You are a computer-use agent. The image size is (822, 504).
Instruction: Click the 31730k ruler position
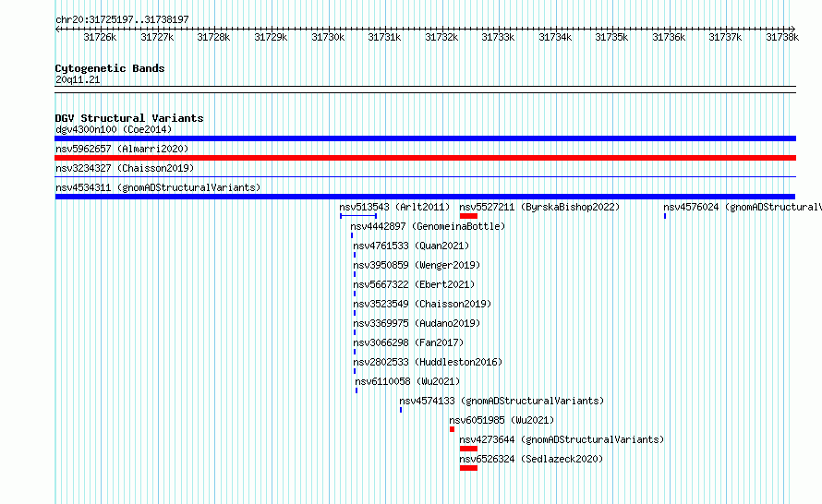pos(328,37)
